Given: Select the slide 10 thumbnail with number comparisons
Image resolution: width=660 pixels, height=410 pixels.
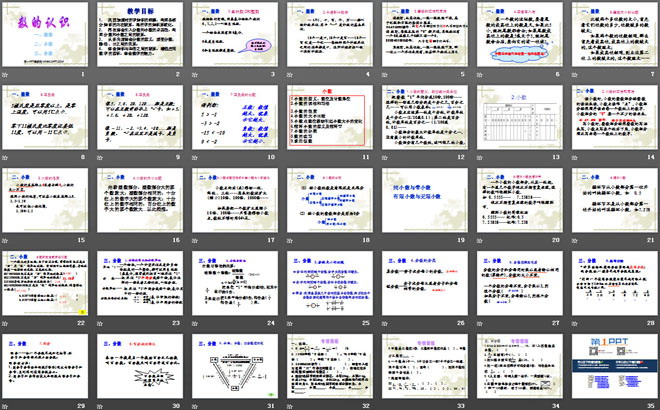Looking at the screenshot, I should (x=235, y=117).
